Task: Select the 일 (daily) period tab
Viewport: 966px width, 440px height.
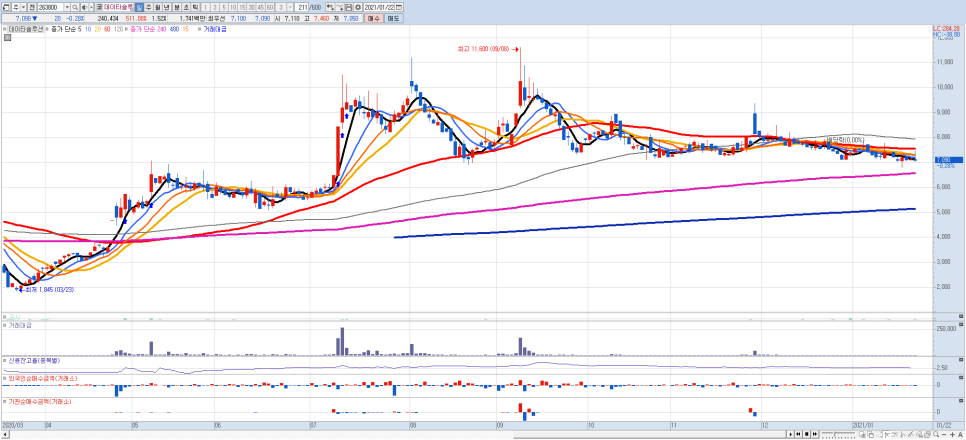Action: (139, 7)
